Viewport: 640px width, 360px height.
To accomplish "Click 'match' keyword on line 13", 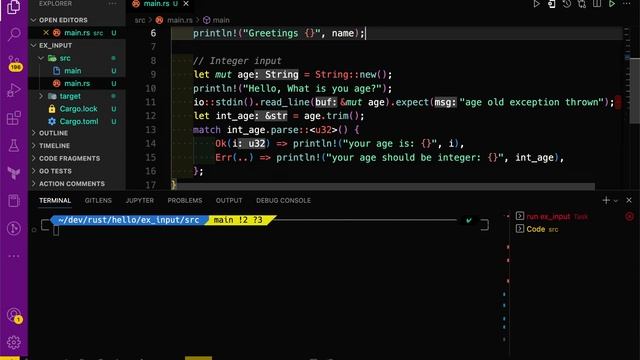I will pos(207,130).
